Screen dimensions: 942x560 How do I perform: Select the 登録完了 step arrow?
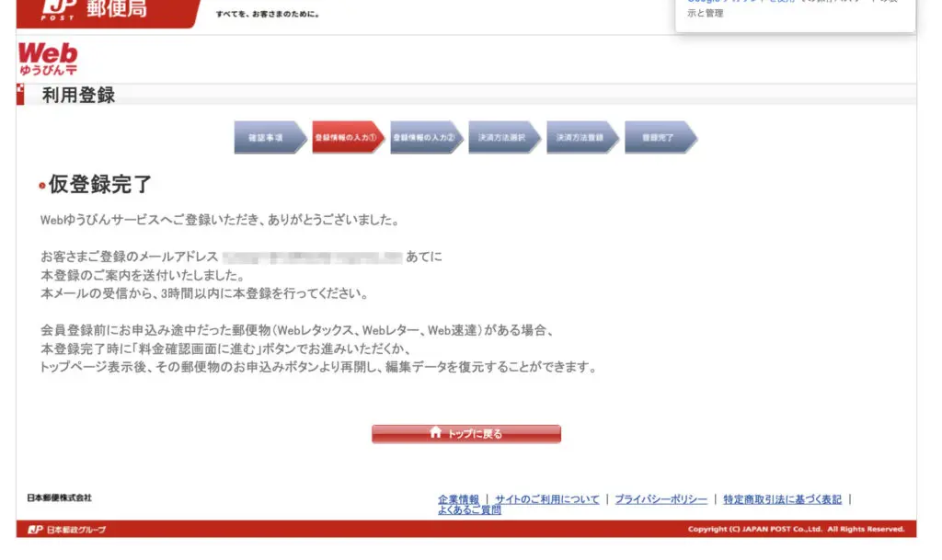tap(659, 137)
